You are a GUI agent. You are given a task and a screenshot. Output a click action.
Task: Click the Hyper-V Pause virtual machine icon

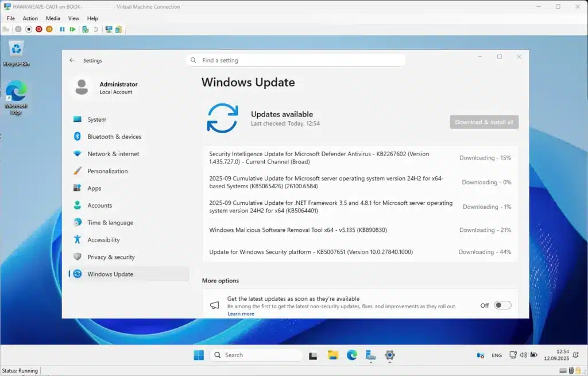63,29
